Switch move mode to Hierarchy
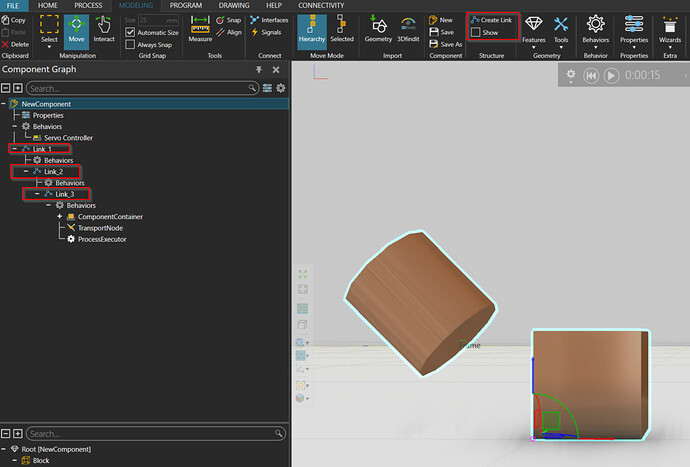This screenshot has height=467, width=690. [312, 30]
